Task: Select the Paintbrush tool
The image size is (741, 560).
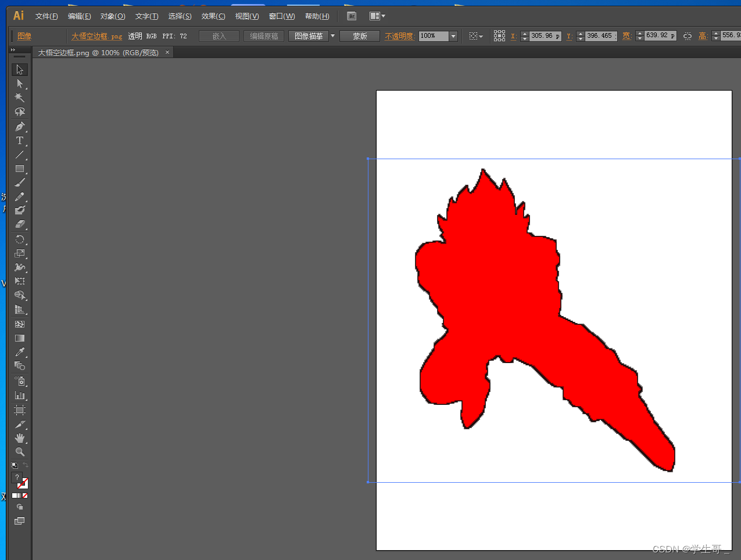Action: (x=20, y=182)
